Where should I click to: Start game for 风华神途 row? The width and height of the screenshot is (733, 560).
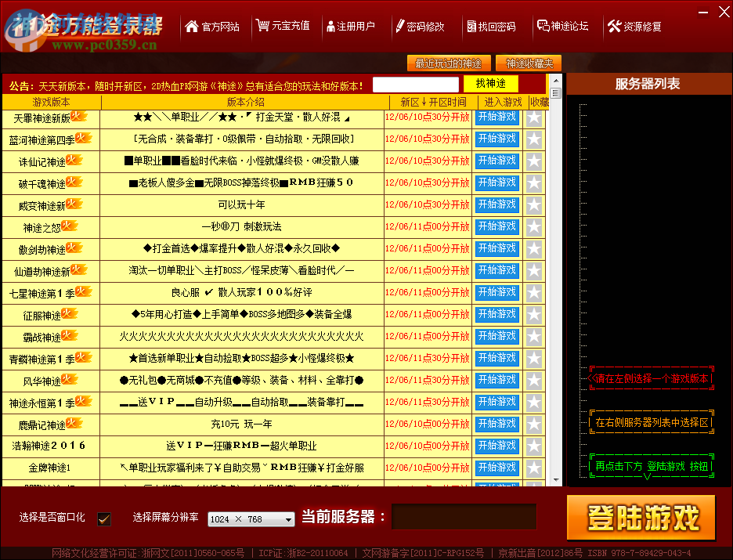tap(497, 381)
